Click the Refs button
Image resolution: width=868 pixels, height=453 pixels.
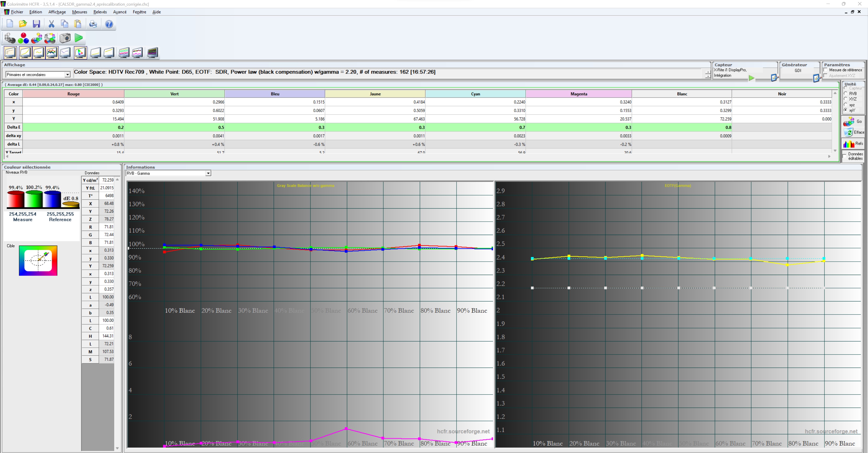pyautogui.click(x=853, y=144)
